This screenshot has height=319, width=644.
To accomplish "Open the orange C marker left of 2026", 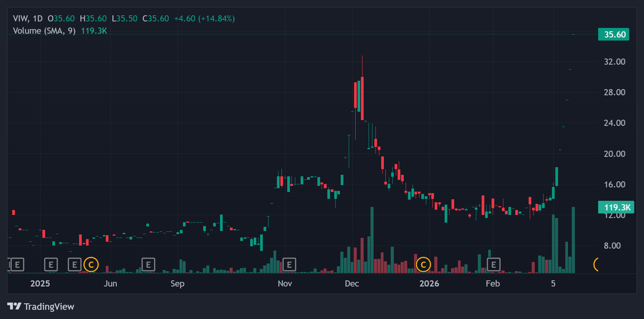I will tap(423, 265).
